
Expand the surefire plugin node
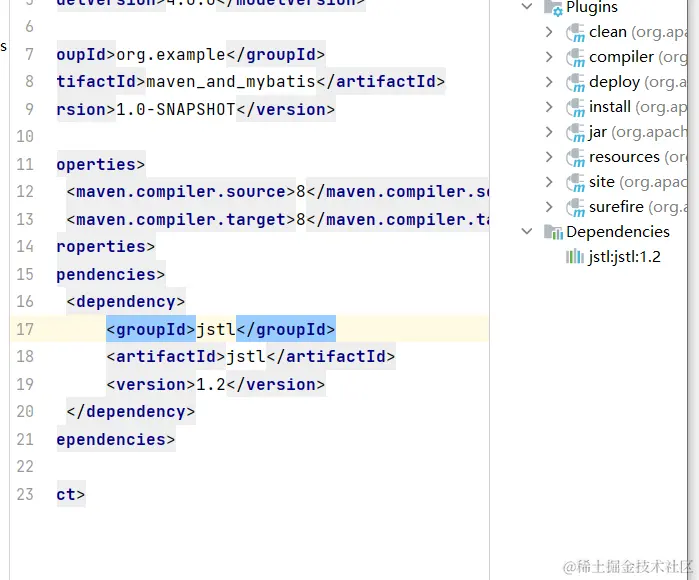(x=549, y=207)
